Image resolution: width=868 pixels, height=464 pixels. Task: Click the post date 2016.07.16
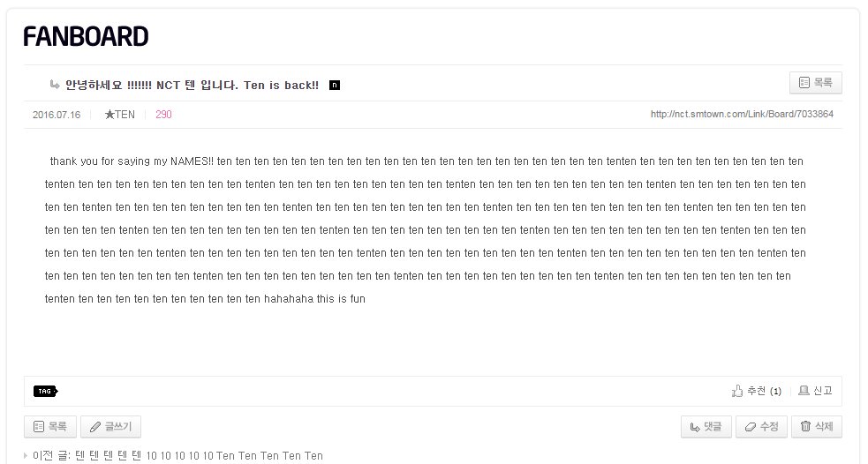[x=57, y=115]
